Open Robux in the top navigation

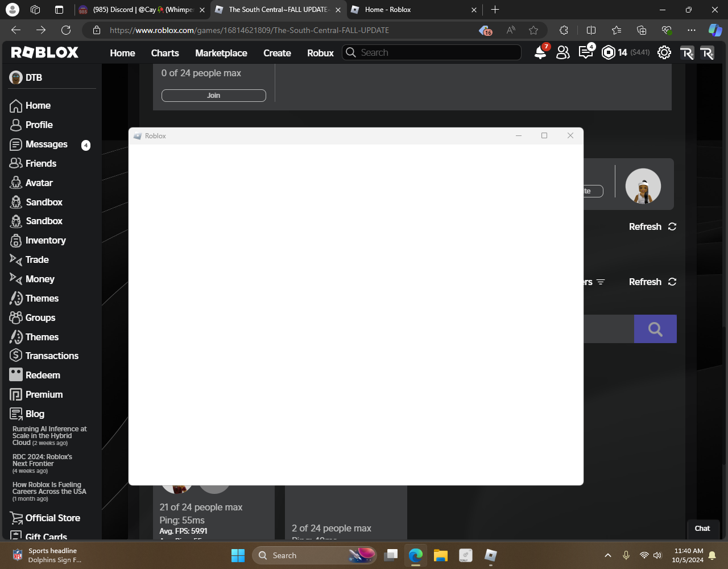pos(320,53)
